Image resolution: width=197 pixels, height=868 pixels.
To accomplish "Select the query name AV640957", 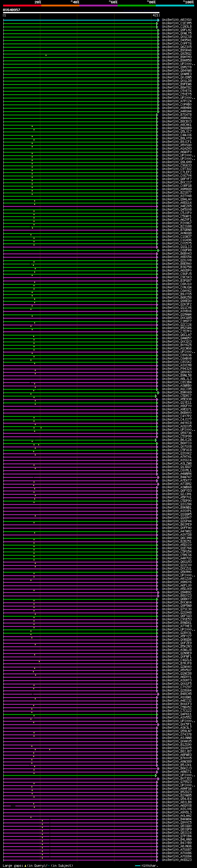I will pyautogui.click(x=11, y=10).
